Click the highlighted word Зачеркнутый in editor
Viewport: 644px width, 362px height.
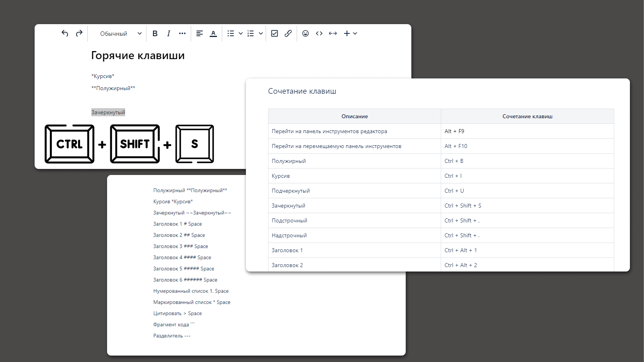pos(108,113)
